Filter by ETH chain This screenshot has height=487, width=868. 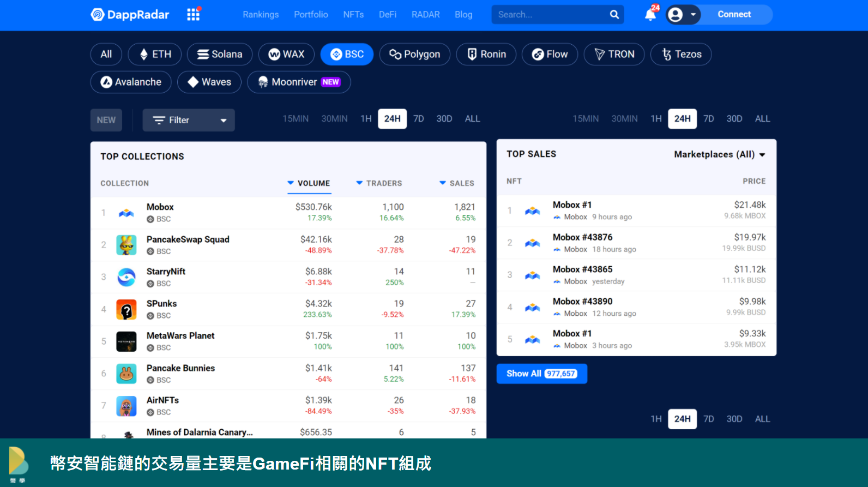(155, 54)
